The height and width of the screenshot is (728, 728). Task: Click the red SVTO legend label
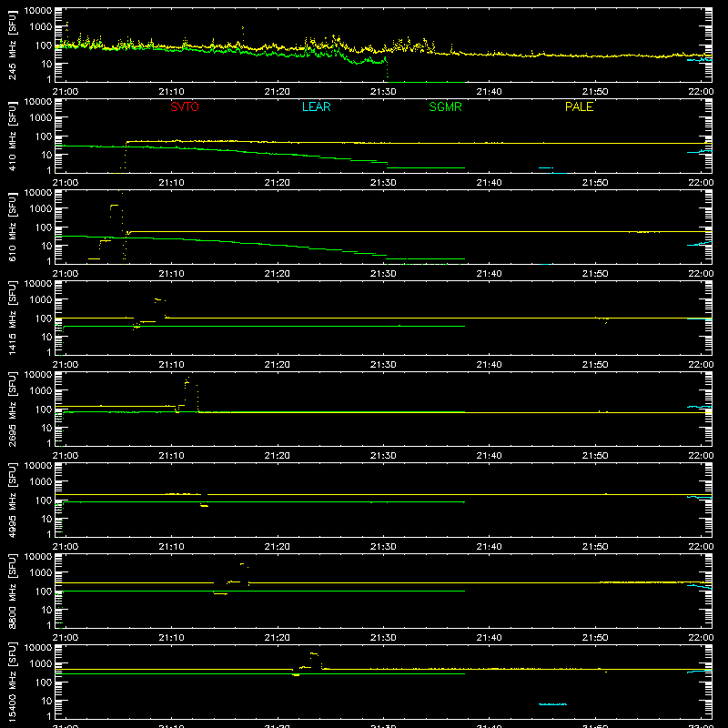185,106
